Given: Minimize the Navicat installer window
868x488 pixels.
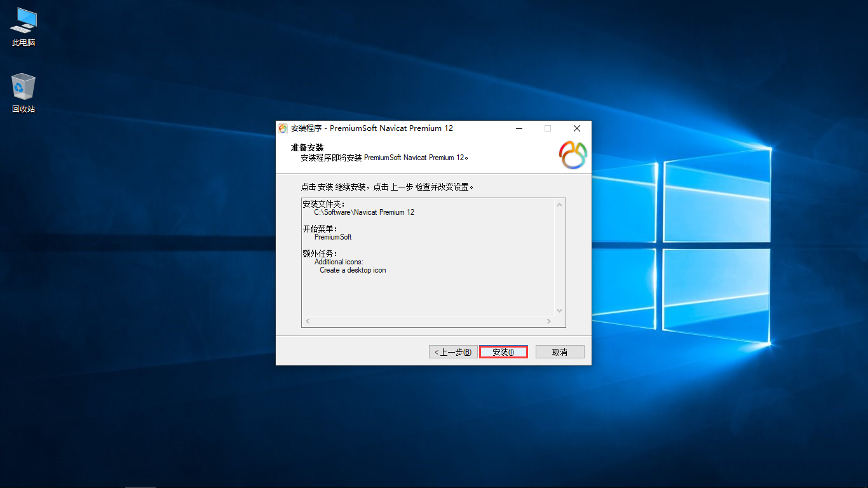Looking at the screenshot, I should pyautogui.click(x=519, y=128).
